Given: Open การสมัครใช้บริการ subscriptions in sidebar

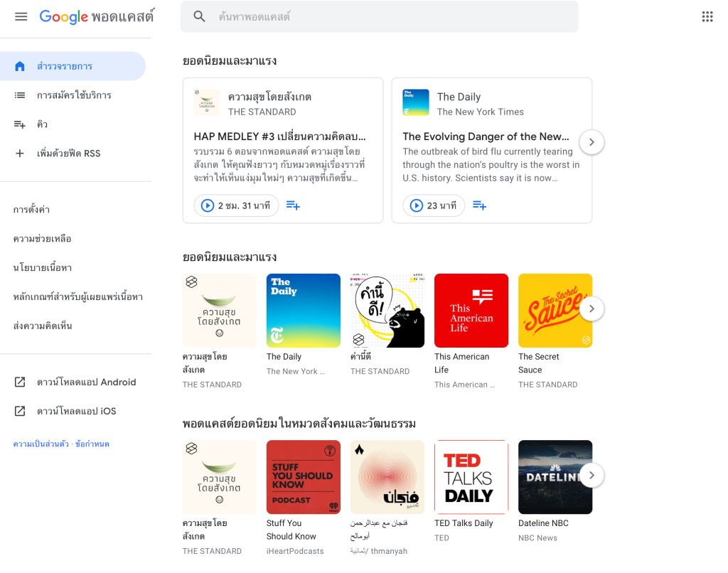Looking at the screenshot, I should tap(74, 95).
